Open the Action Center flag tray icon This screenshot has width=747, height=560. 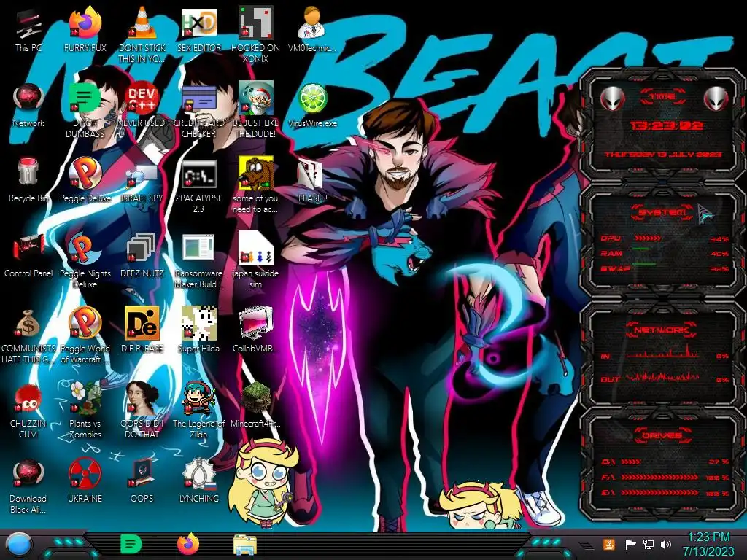(630, 544)
